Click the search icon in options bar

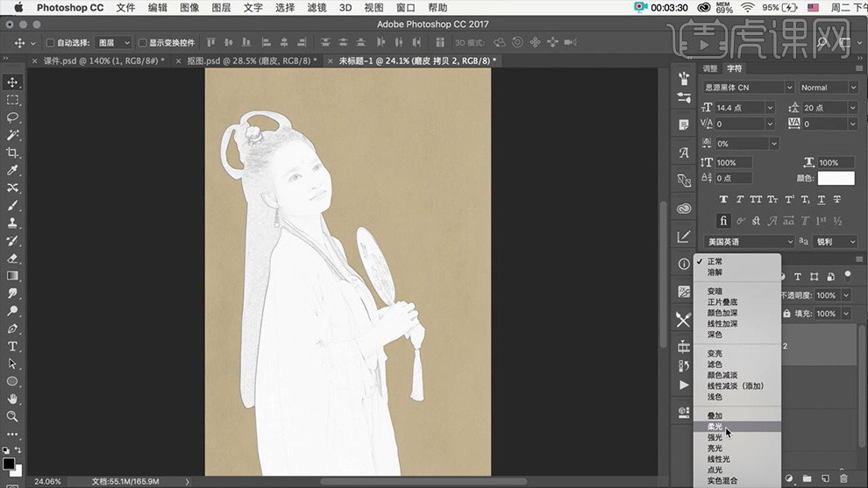pos(822,42)
